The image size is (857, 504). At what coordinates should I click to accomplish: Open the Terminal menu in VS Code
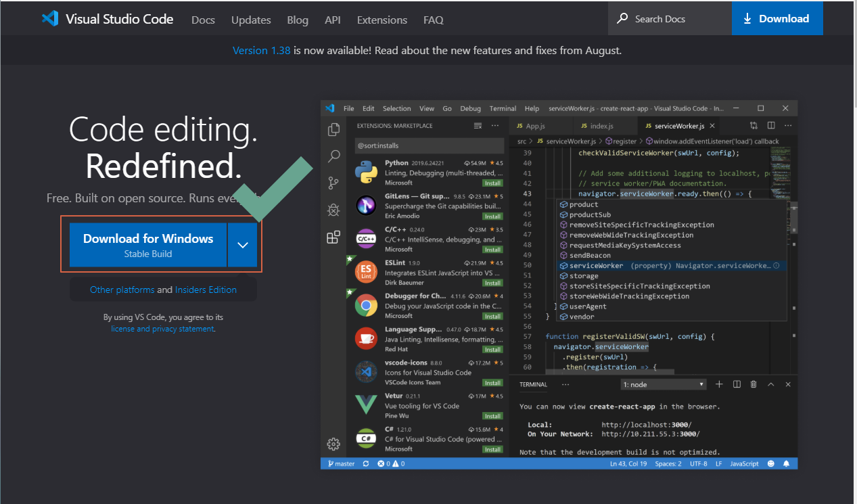tap(503, 108)
